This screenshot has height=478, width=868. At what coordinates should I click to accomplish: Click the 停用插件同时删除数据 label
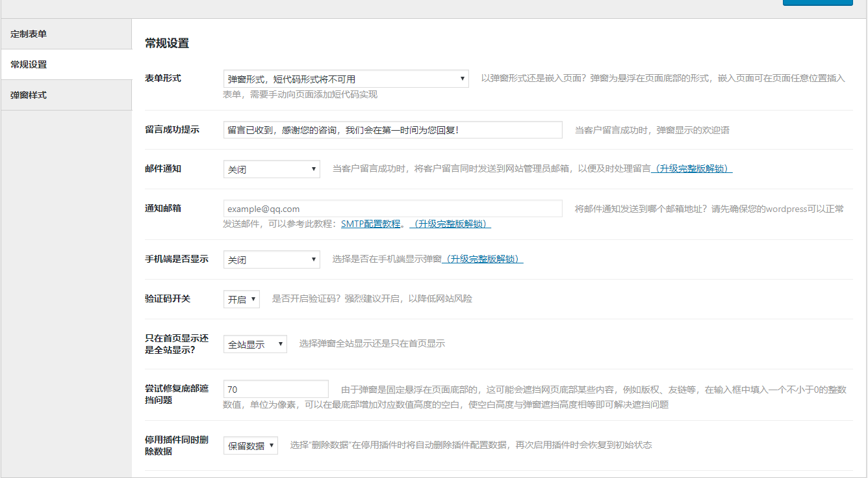tap(177, 445)
